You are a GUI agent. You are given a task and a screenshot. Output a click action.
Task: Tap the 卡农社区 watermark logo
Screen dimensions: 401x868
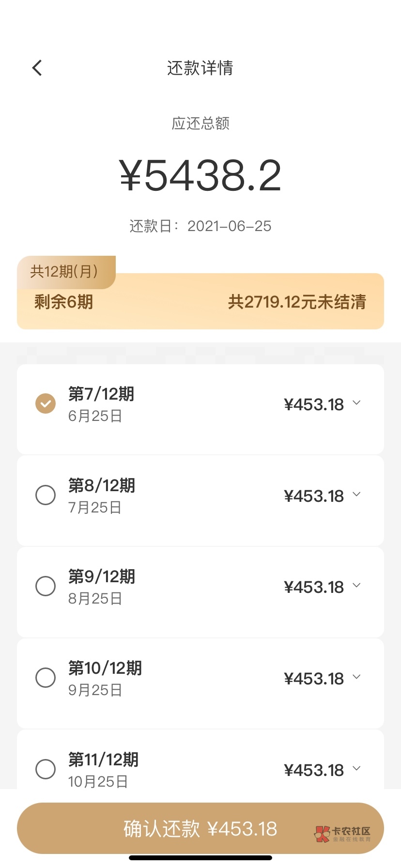343,834
